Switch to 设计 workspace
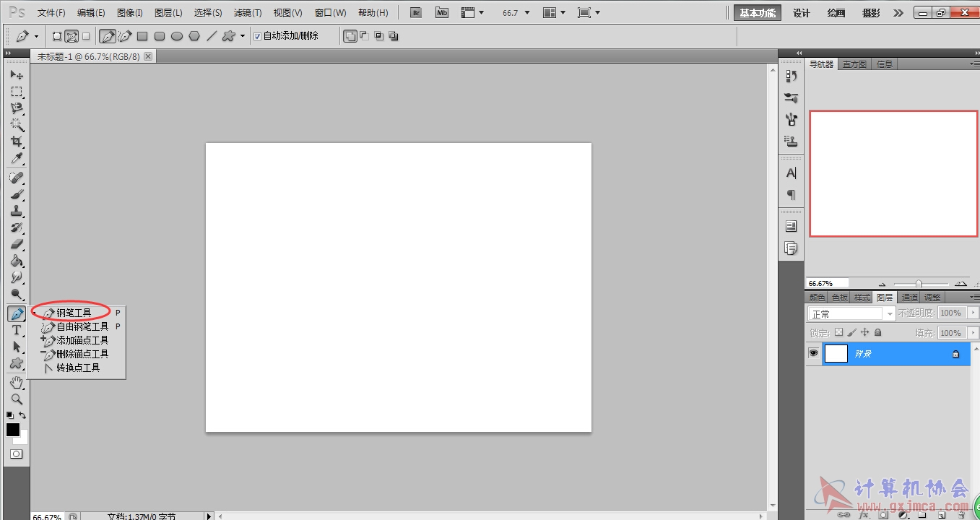 [802, 13]
